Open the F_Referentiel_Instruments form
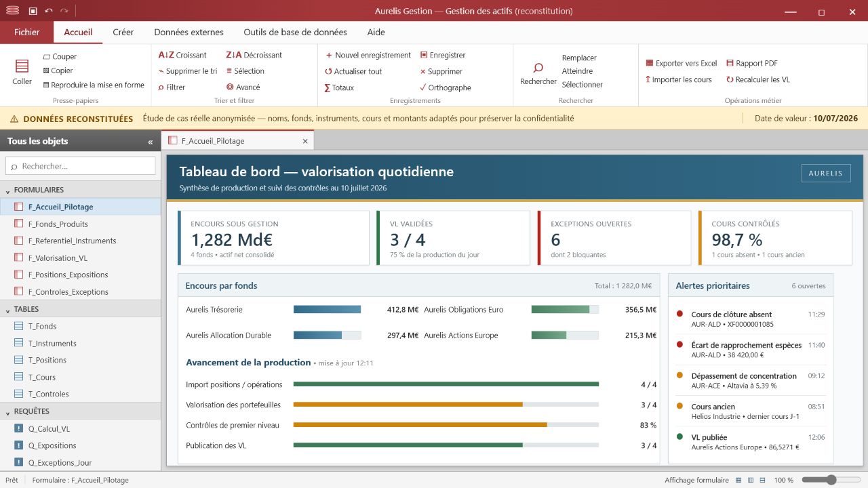The height and width of the screenshot is (488, 868). [80, 241]
